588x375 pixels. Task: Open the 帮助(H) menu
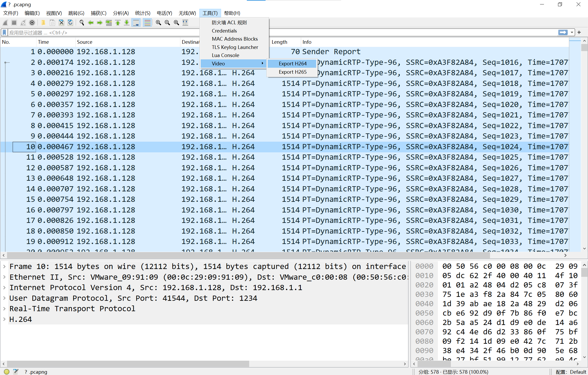coord(232,13)
